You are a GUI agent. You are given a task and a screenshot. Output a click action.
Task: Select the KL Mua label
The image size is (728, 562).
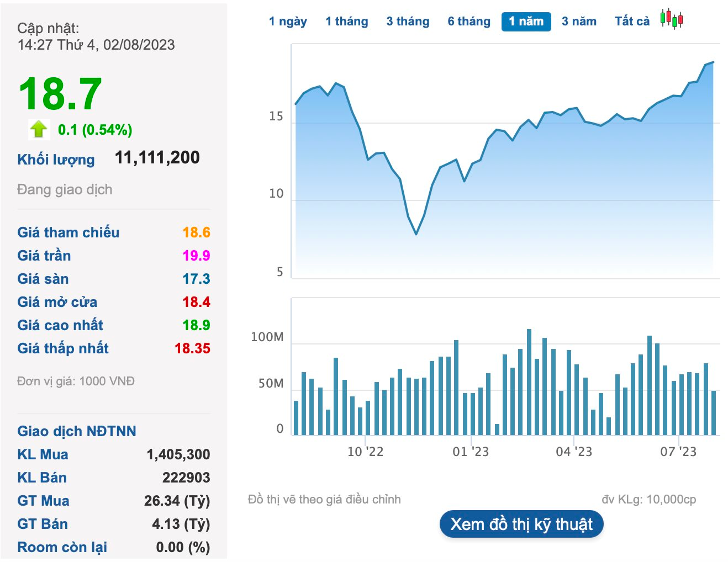click(x=43, y=454)
